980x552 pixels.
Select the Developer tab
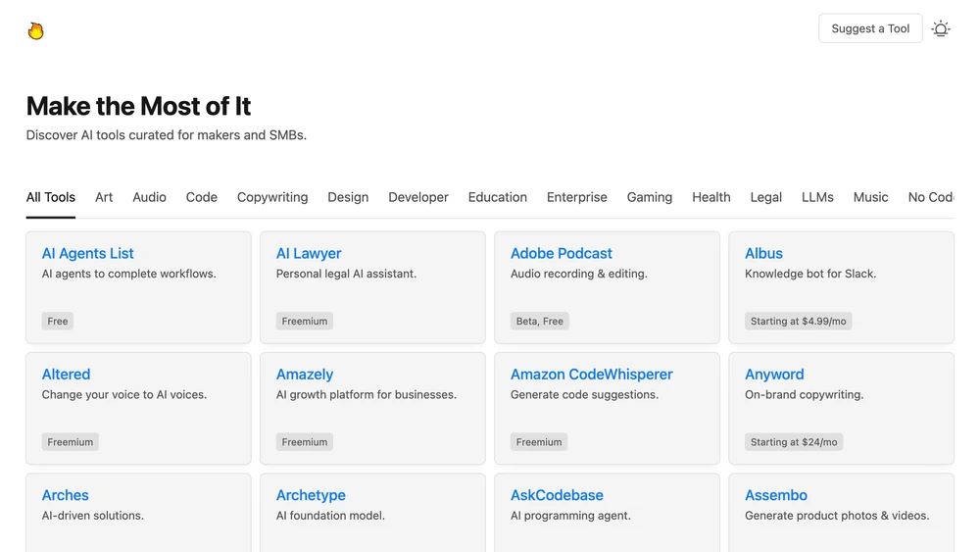(418, 197)
